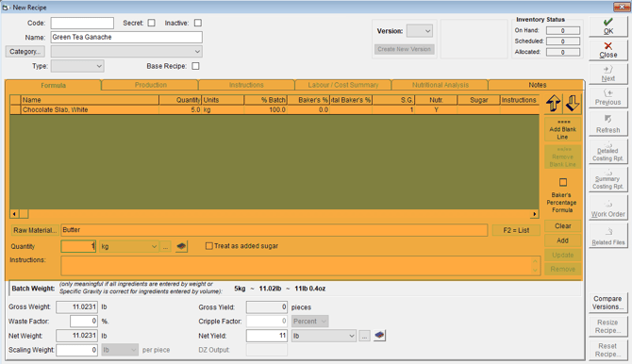Click the ingredient Instructions text box
The height and width of the screenshot is (364, 632).
tap(300, 266)
